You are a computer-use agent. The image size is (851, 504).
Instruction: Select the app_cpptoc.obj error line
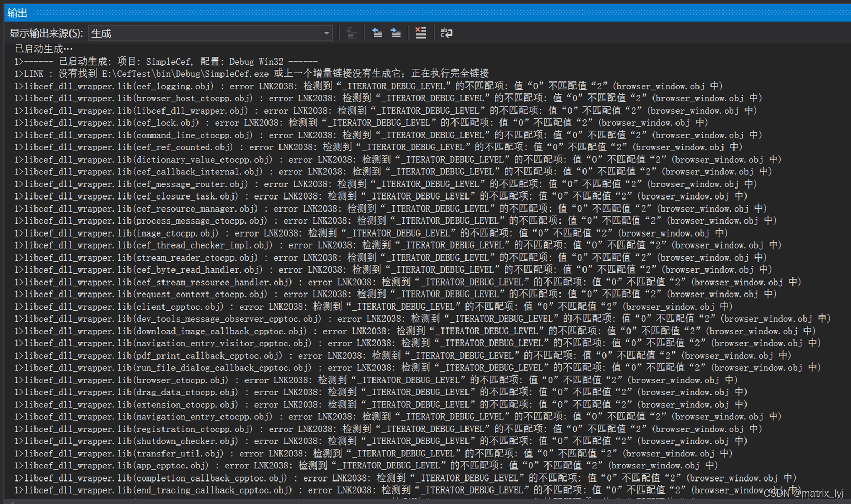[367, 466]
